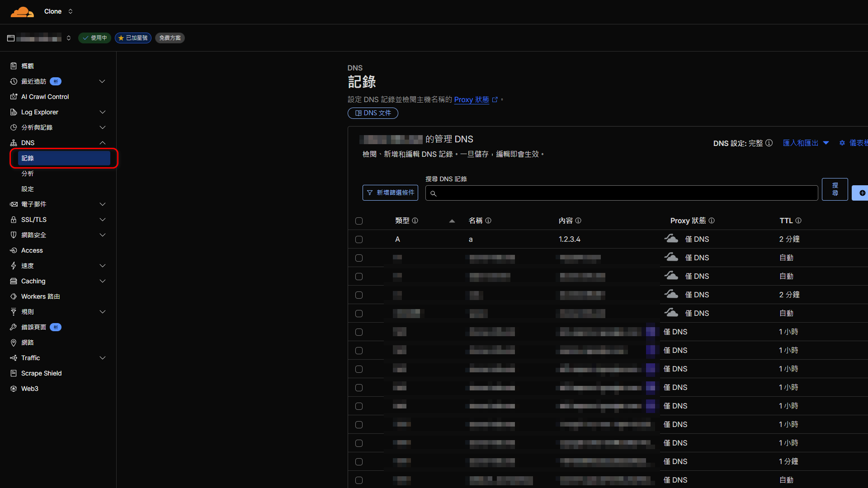This screenshot has width=868, height=488.
Task: Click the 新增篩選條件 button
Action: tap(390, 192)
